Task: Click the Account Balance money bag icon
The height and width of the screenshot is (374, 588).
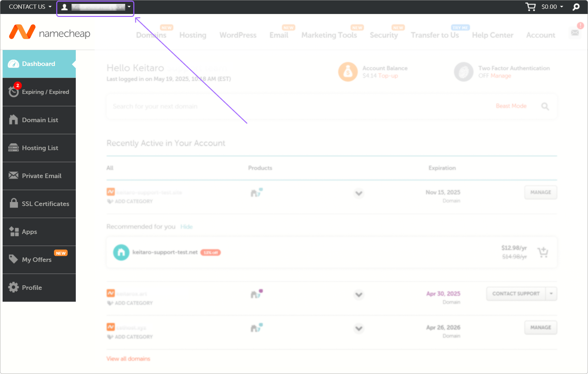Action: [x=348, y=72]
